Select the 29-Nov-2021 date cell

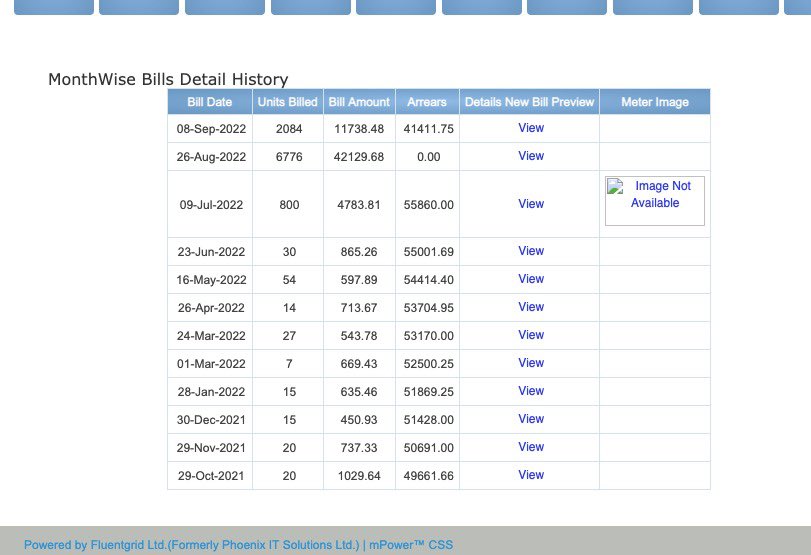pos(211,447)
